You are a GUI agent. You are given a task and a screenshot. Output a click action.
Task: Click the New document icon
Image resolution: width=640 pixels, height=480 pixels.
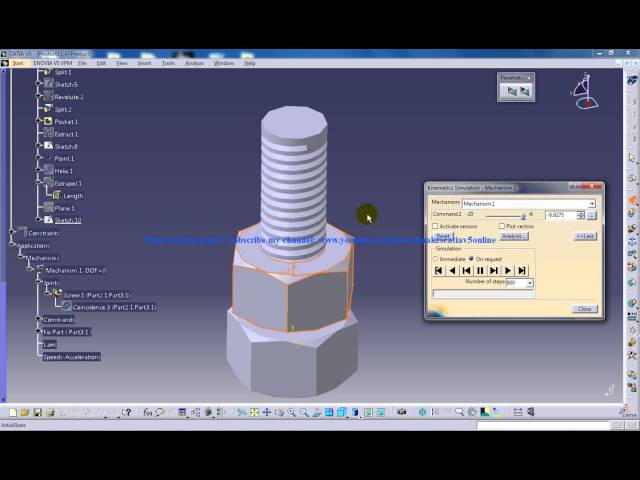pos(13,412)
